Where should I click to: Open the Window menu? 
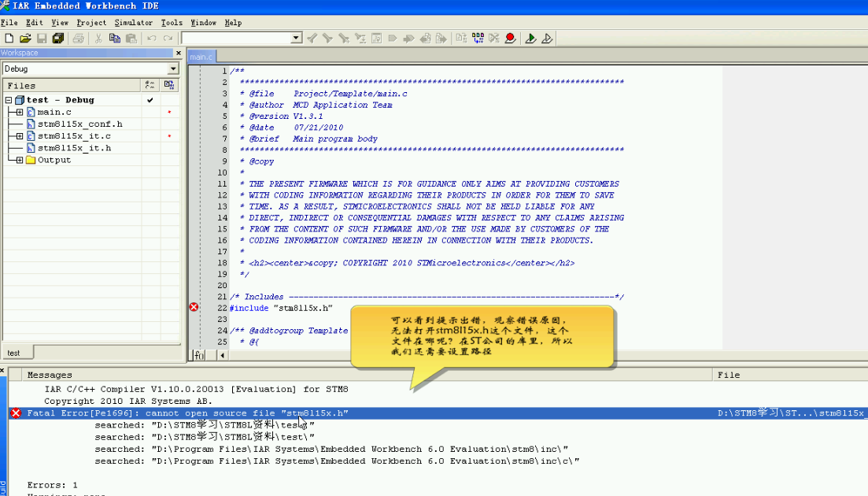[x=203, y=23]
